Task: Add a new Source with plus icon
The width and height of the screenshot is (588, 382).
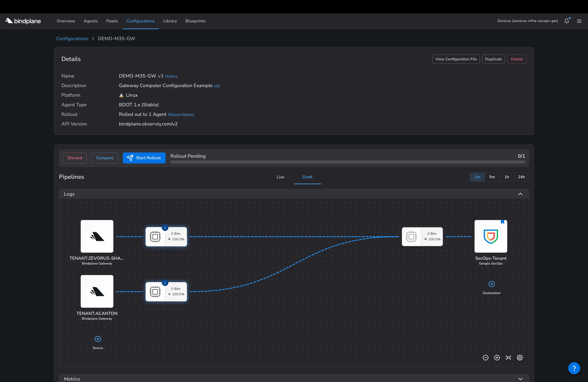Action: pos(98,339)
